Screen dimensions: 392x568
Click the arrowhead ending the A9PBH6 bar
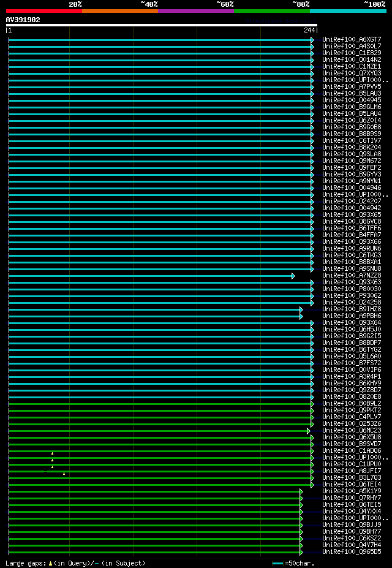301,317
